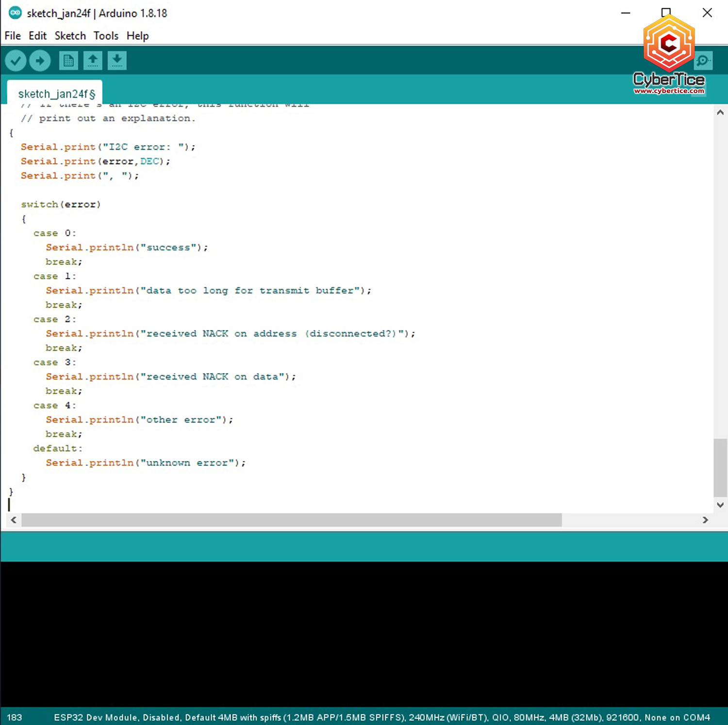Click the editor scroll up arrow
The image size is (728, 725).
720,113
